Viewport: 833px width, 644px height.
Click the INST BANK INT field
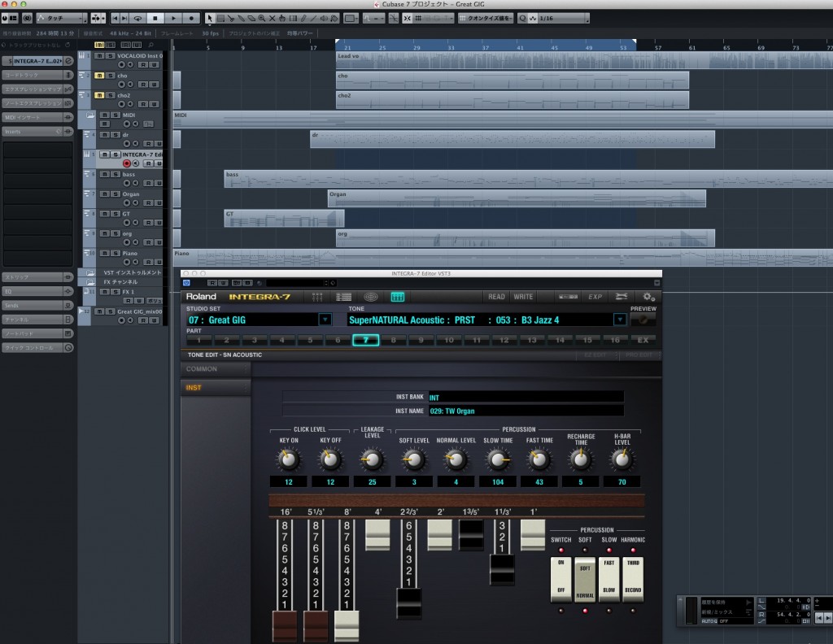526,397
